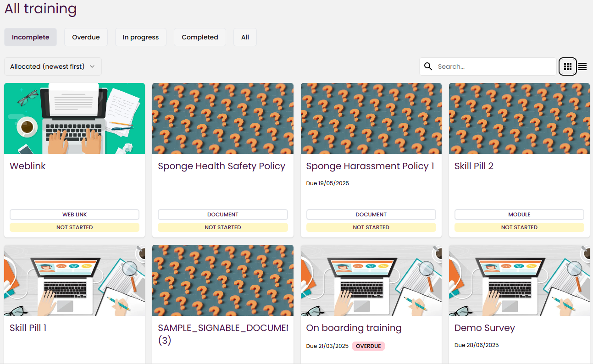Expand the Allocated sort order chevron
Viewport: 593px width, 364px height.
[92, 66]
